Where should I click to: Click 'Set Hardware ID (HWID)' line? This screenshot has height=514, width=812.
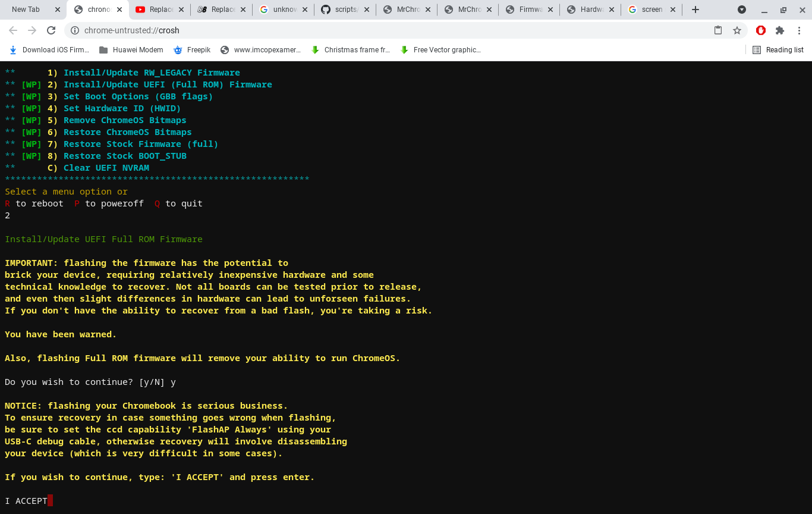click(x=122, y=108)
